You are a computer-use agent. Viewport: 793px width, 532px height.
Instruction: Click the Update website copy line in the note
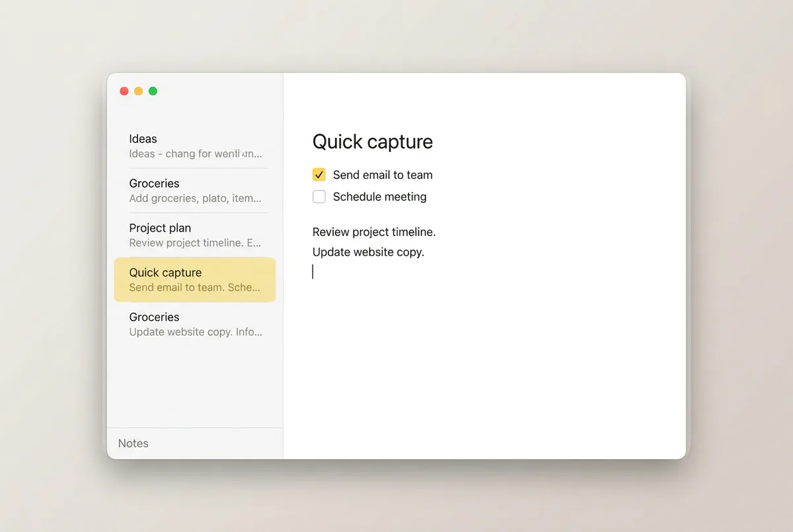tap(368, 252)
